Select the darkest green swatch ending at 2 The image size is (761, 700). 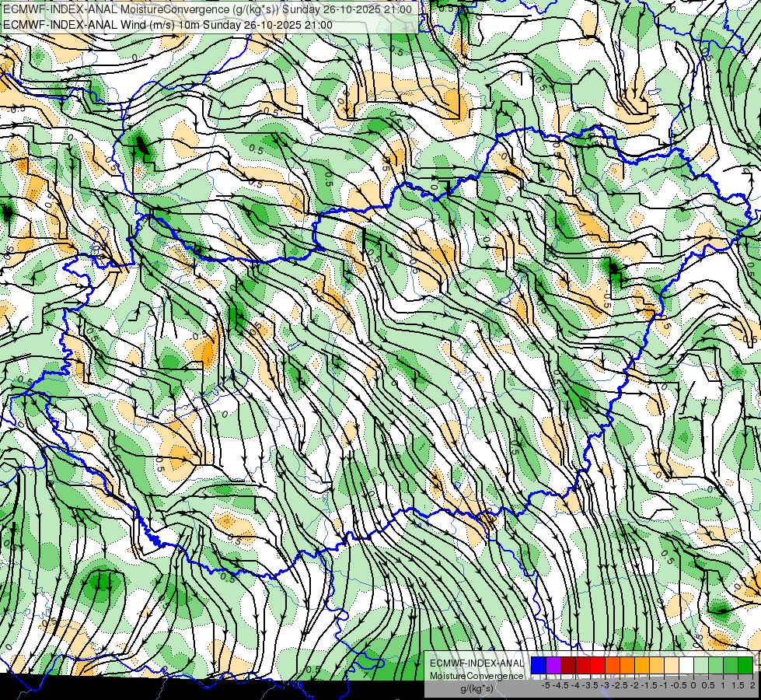coord(745,665)
